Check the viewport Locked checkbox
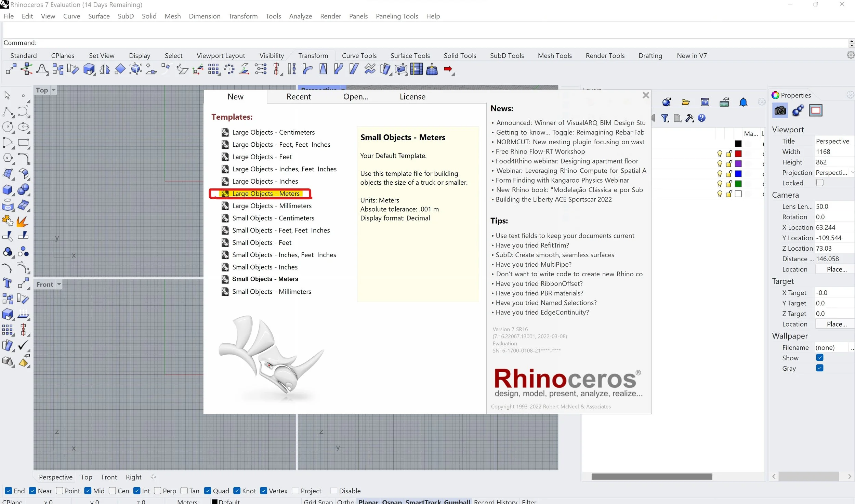 [x=819, y=183]
